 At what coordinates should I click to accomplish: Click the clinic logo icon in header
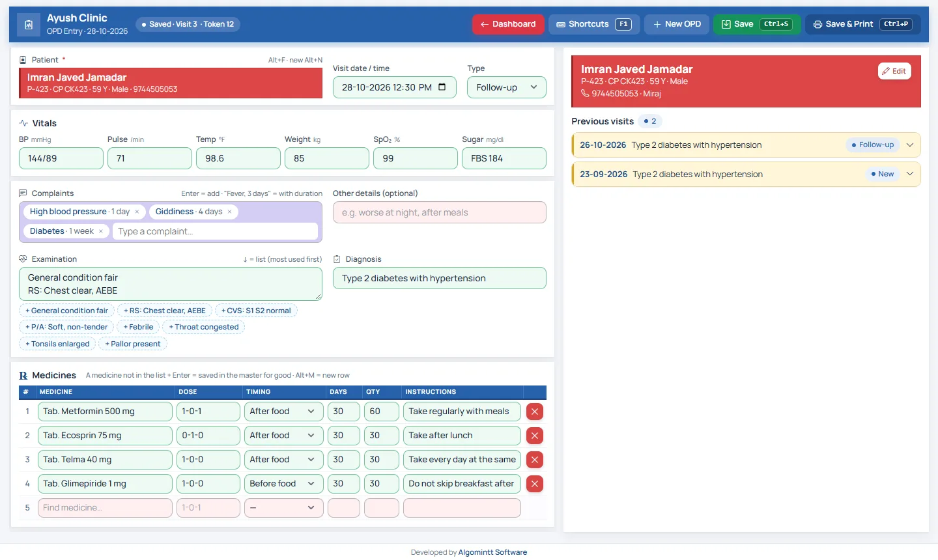point(29,25)
